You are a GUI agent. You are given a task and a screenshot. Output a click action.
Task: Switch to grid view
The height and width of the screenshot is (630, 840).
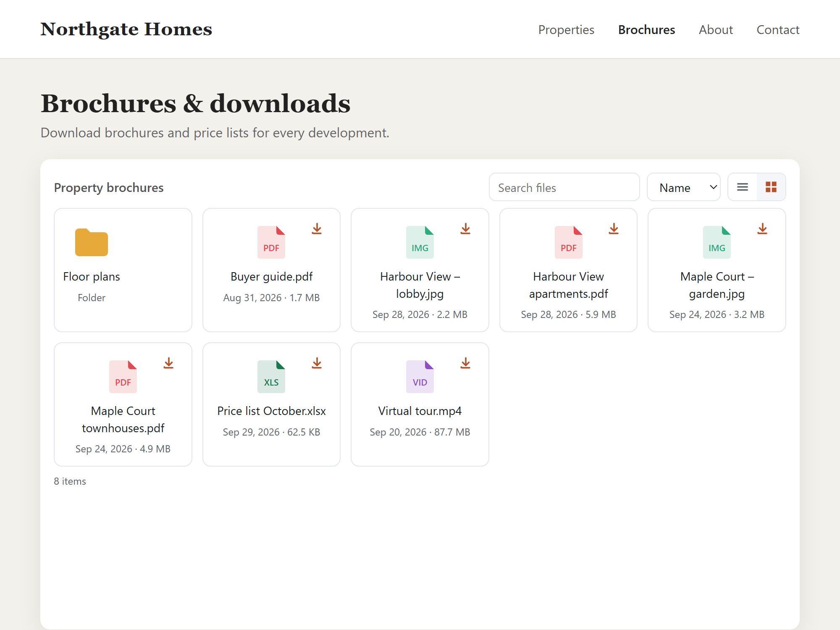pos(771,187)
